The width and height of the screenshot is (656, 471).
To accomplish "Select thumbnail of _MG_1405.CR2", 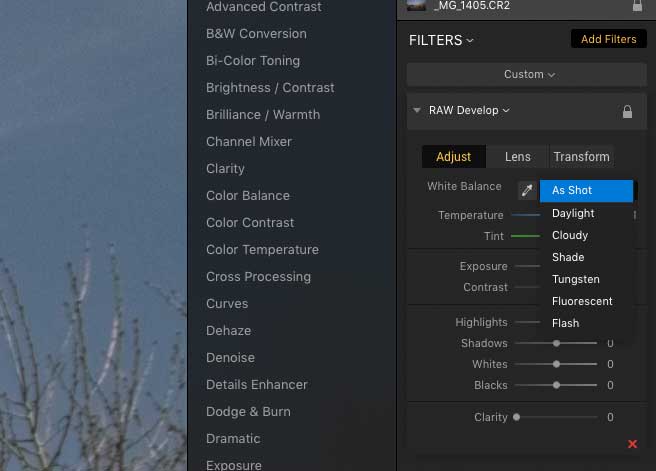I will 416,5.
